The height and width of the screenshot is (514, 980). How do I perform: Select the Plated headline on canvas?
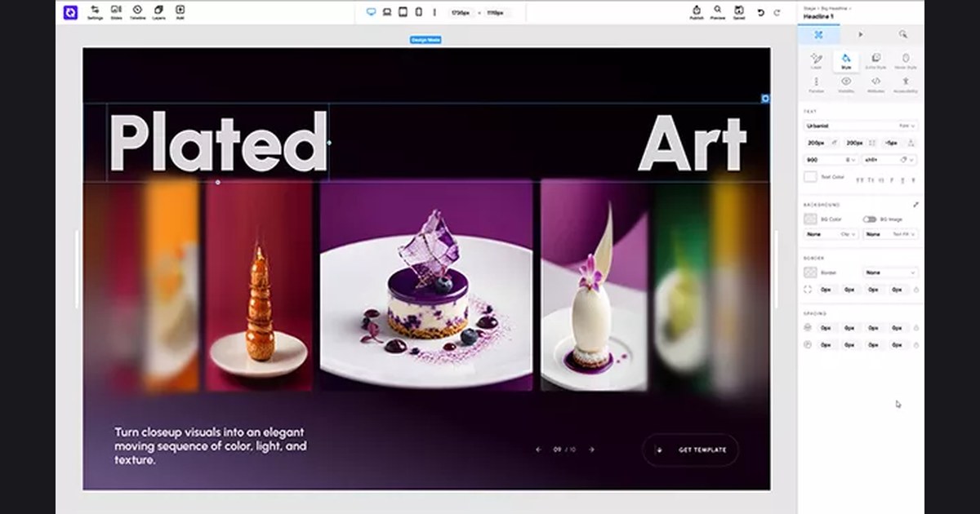[218, 143]
